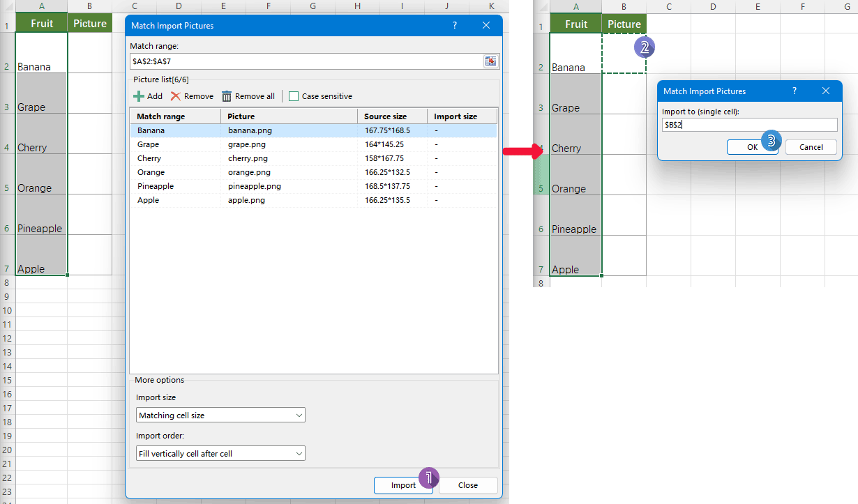
Task: Click pineapple.png file name in list
Action: pos(255,186)
